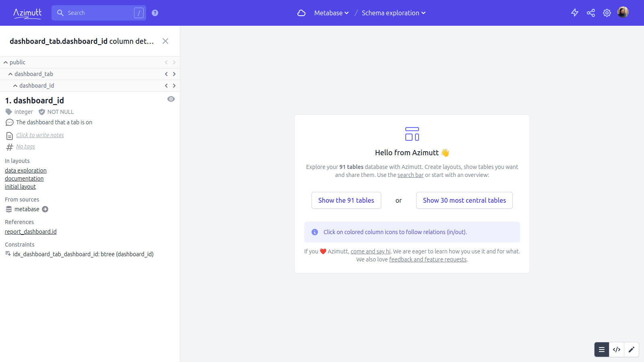The image size is (644, 362).
Task: Collapse the dashboard_tab table section
Action: coord(10,74)
